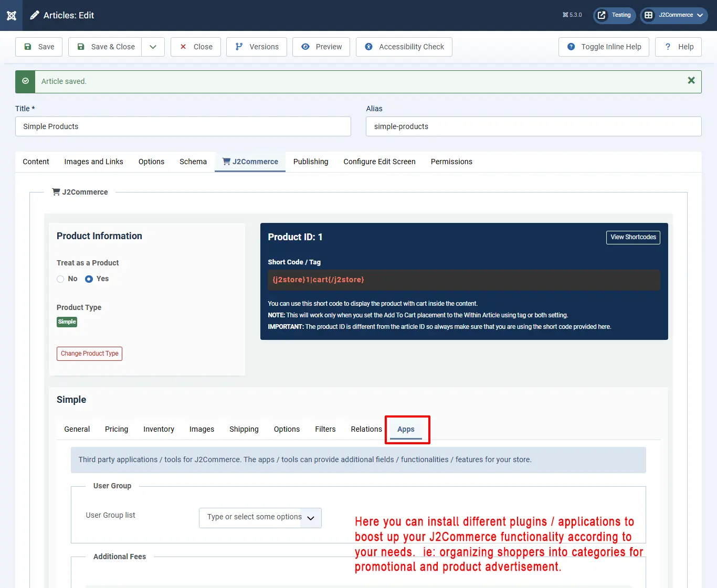Click the j2store short code field
The width and height of the screenshot is (717, 588).
tap(464, 280)
